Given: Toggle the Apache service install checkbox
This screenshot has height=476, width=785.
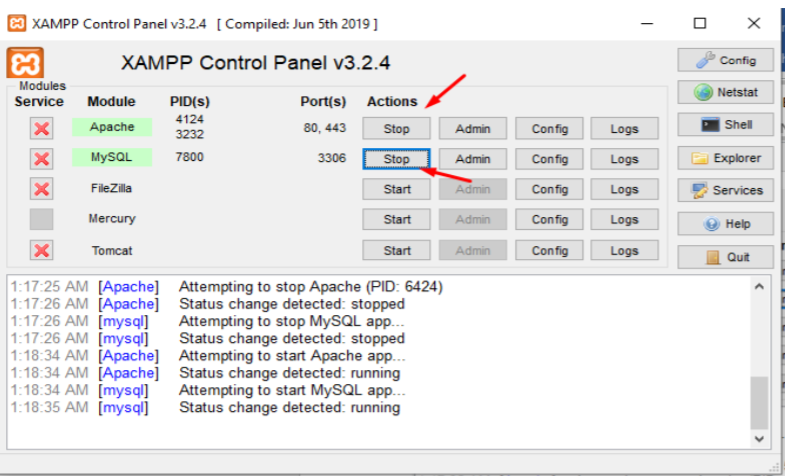Looking at the screenshot, I should [x=42, y=129].
